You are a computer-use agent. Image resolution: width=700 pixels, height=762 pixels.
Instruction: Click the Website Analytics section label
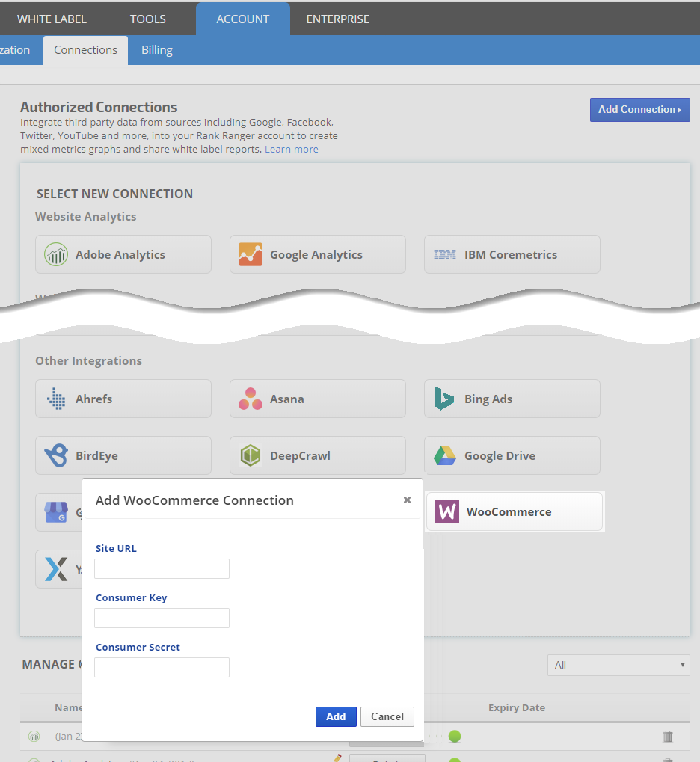coord(85,216)
